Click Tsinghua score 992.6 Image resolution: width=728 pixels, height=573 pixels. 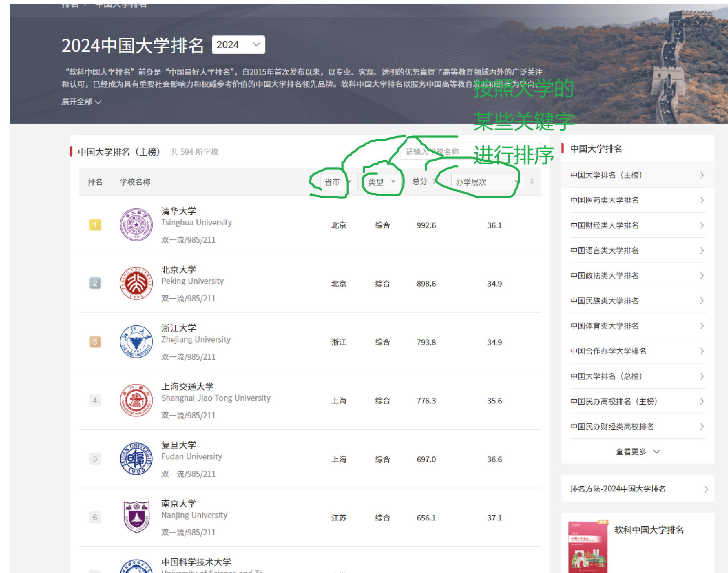point(426,225)
